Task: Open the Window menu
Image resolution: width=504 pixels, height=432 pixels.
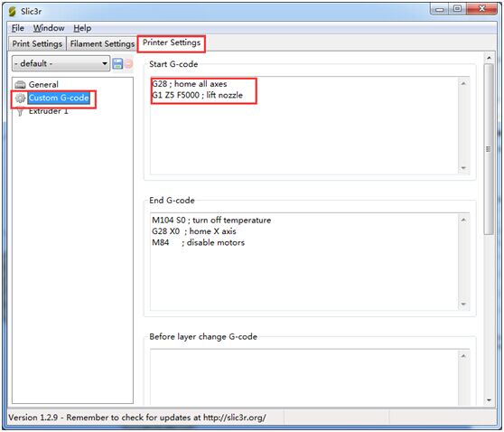Action: point(49,28)
